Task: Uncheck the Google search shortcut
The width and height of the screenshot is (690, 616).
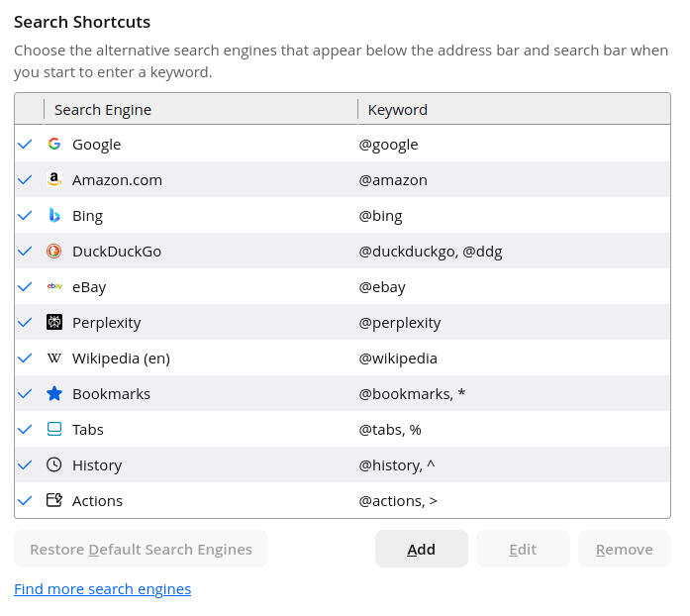Action: [25, 145]
